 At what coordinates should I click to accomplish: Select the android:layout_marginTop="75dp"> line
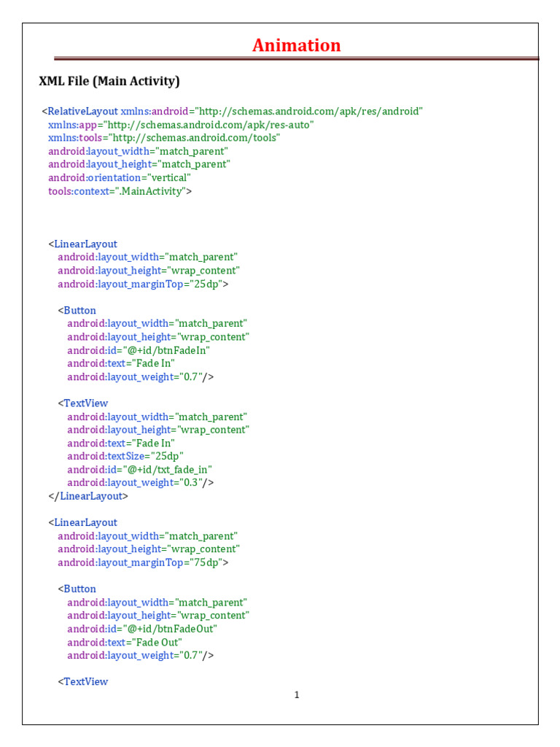pyautogui.click(x=143, y=562)
